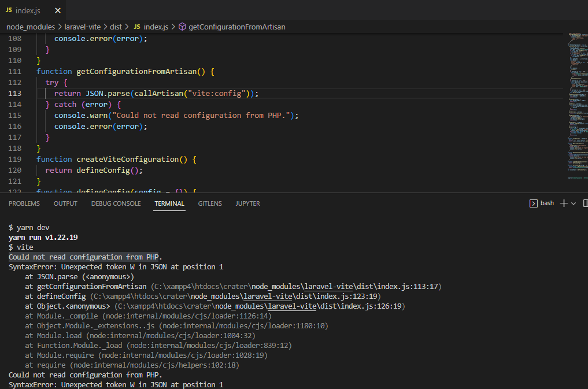The image size is (588, 389).
Task: Click first "SyntaxError: Unexpected token W" terminal line
Action: (116, 267)
